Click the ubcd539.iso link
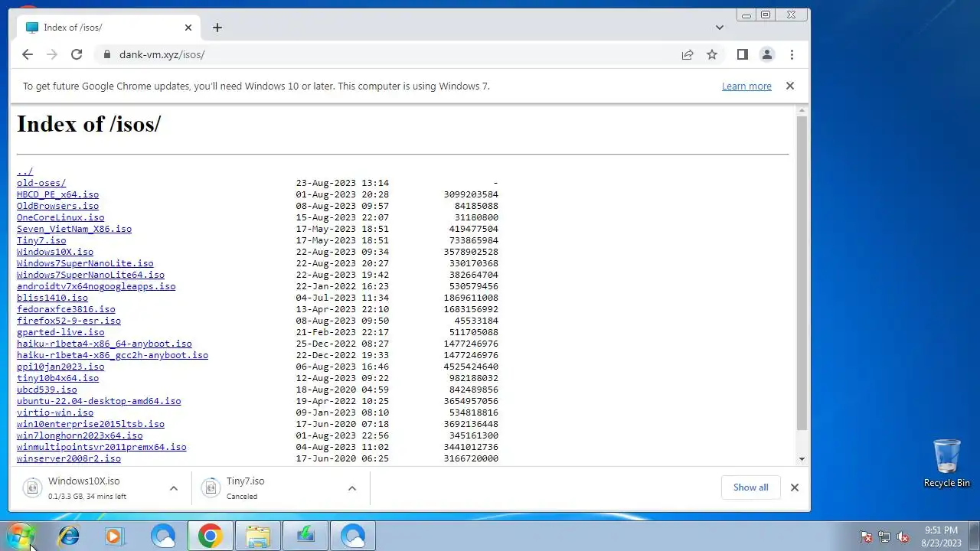 coord(47,390)
